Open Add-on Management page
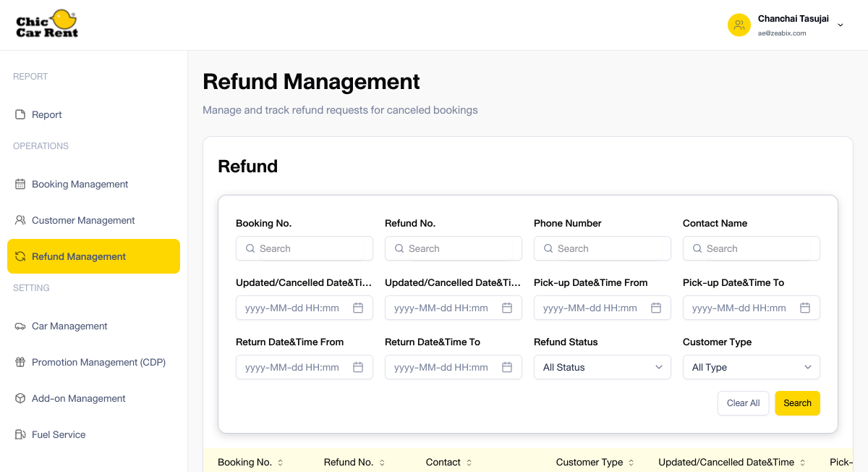This screenshot has height=472, width=868. pyautogui.click(x=93, y=398)
